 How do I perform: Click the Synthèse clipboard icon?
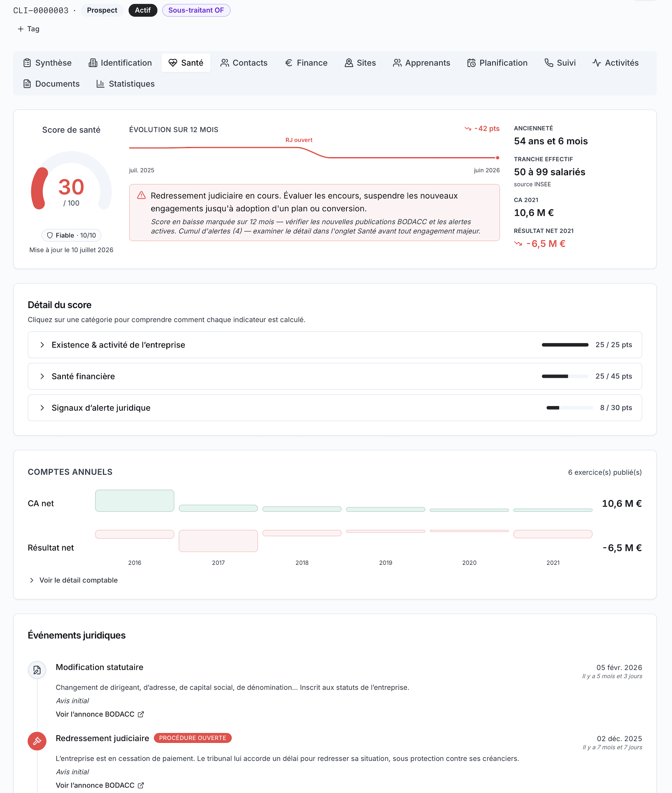tap(27, 63)
